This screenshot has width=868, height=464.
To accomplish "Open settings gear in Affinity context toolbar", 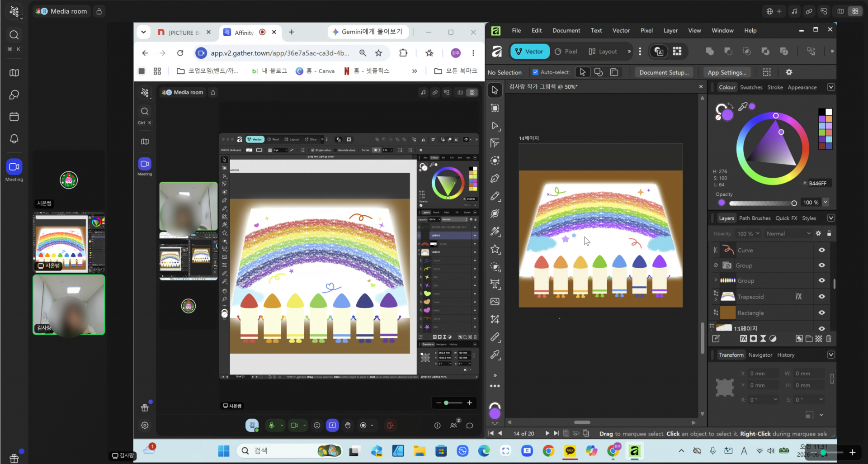I will [789, 72].
